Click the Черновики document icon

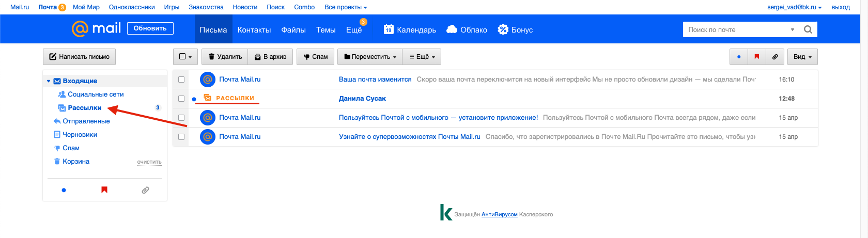point(57,135)
